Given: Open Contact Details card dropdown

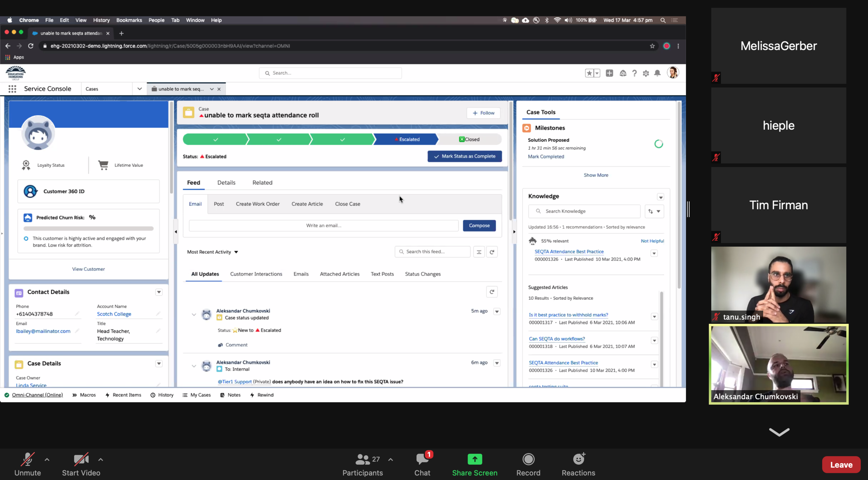Looking at the screenshot, I should click(159, 292).
